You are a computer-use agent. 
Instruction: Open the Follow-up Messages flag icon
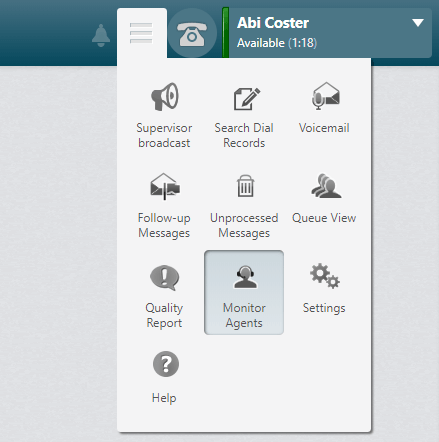[x=165, y=187]
